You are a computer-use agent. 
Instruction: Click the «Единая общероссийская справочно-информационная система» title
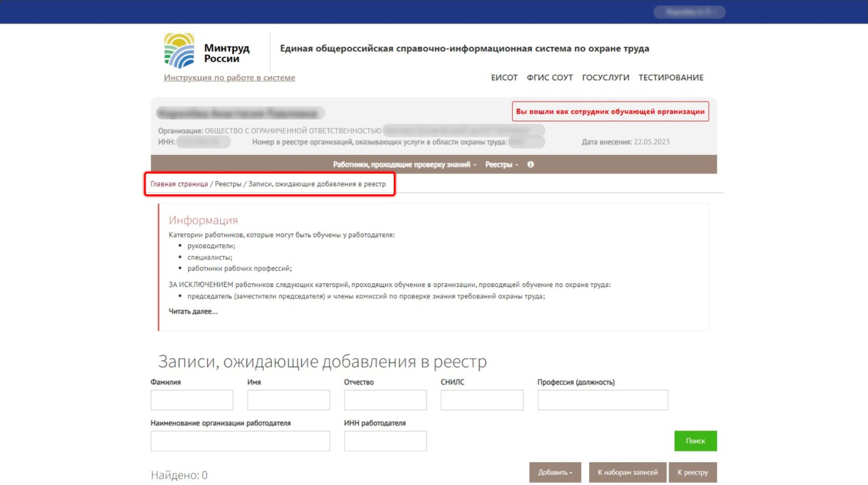click(464, 48)
